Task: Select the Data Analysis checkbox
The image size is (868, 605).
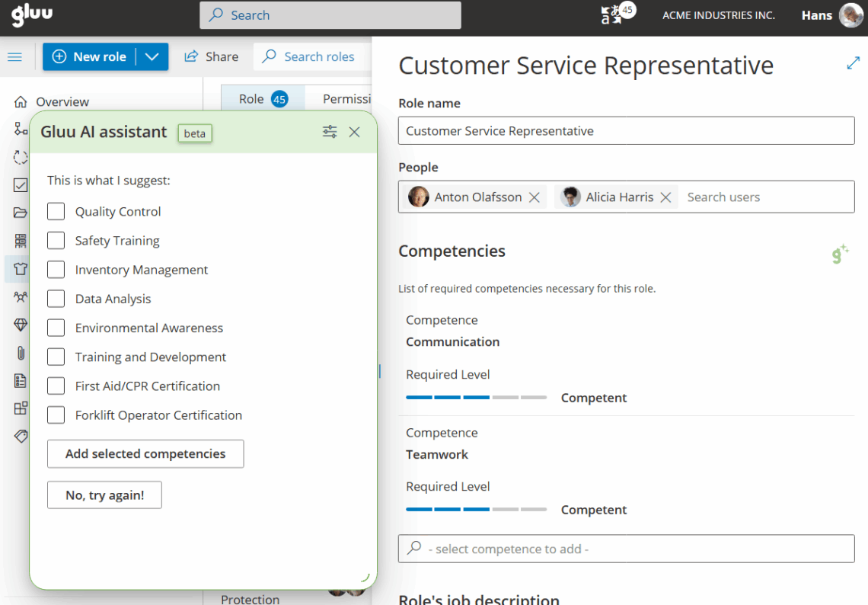Action: tap(56, 299)
